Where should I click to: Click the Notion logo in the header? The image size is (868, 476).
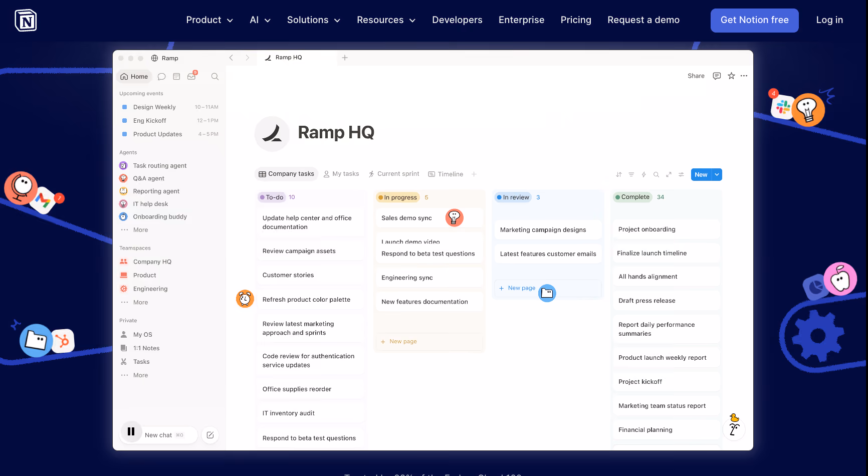coord(26,20)
